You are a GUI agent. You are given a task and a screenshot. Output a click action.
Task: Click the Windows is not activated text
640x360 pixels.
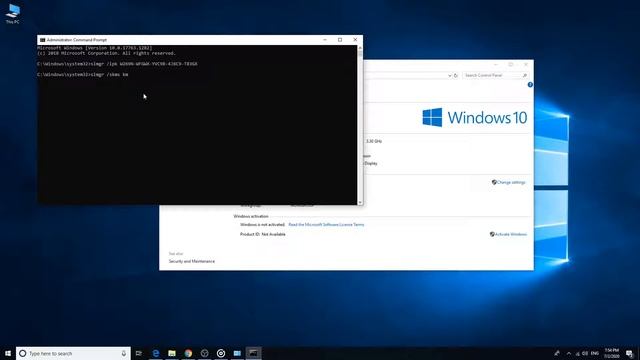click(x=262, y=225)
